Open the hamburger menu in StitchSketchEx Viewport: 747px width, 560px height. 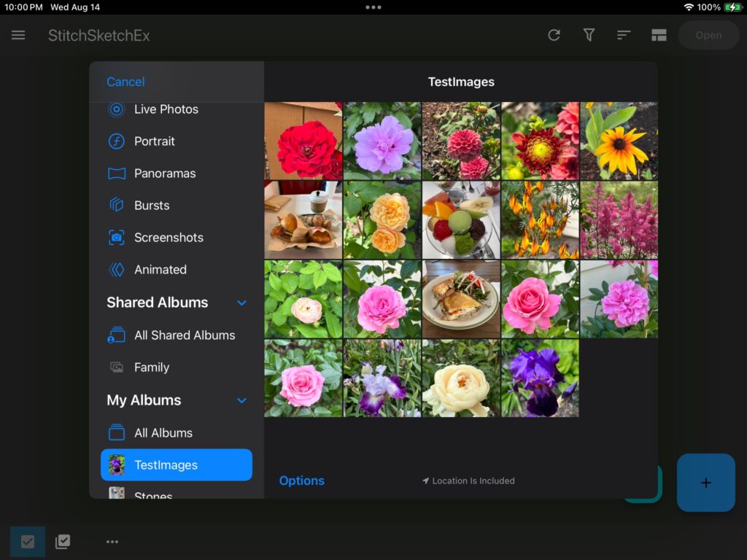pos(18,35)
